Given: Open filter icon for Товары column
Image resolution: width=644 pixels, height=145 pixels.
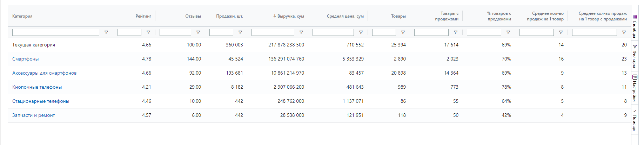Looking at the screenshot, I should click(403, 32).
